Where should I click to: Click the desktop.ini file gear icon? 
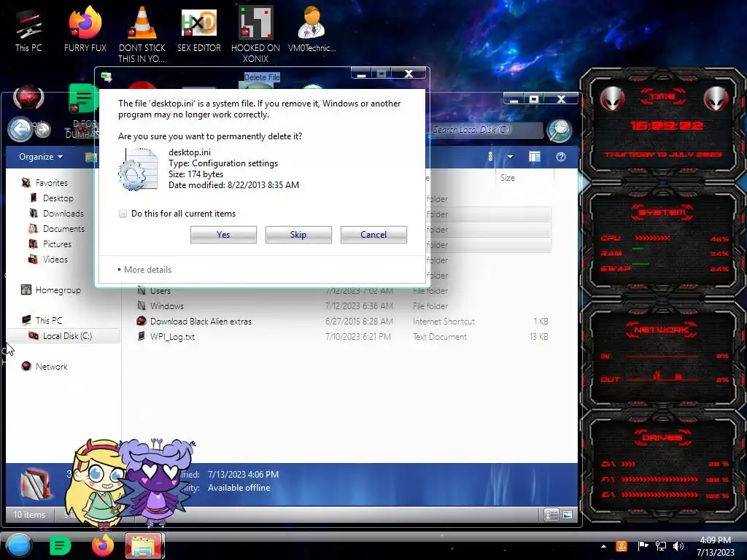click(x=138, y=169)
